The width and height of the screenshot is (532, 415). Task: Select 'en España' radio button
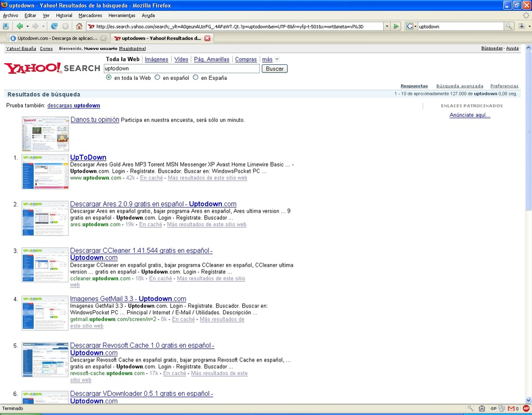195,77
